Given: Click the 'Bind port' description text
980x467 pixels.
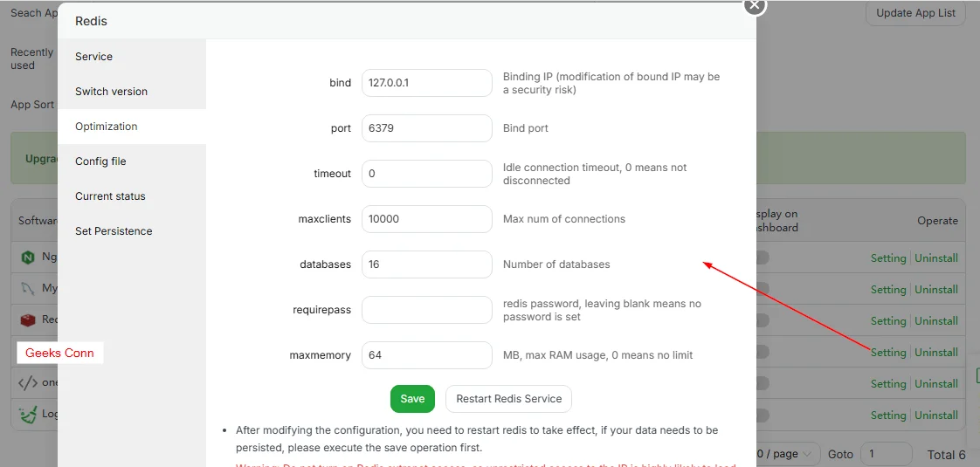Looking at the screenshot, I should coord(526,128).
